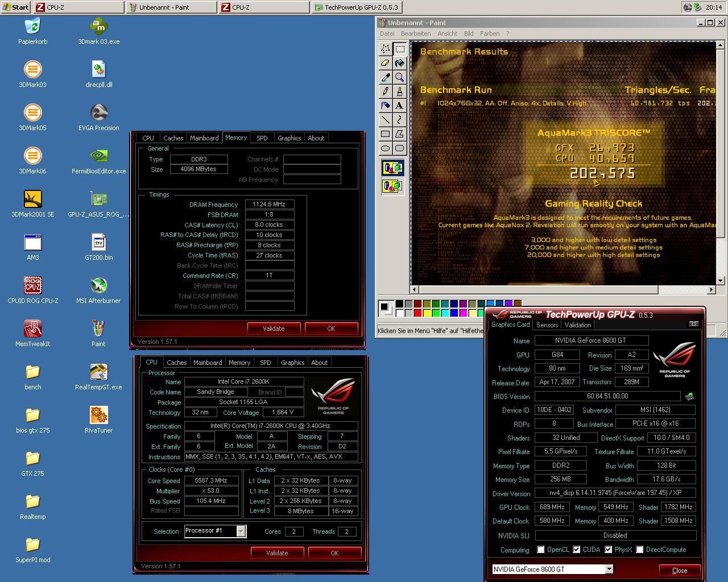This screenshot has width=728, height=582.
Task: Pick the Color Picker eyedropper tool
Action: coord(386,77)
